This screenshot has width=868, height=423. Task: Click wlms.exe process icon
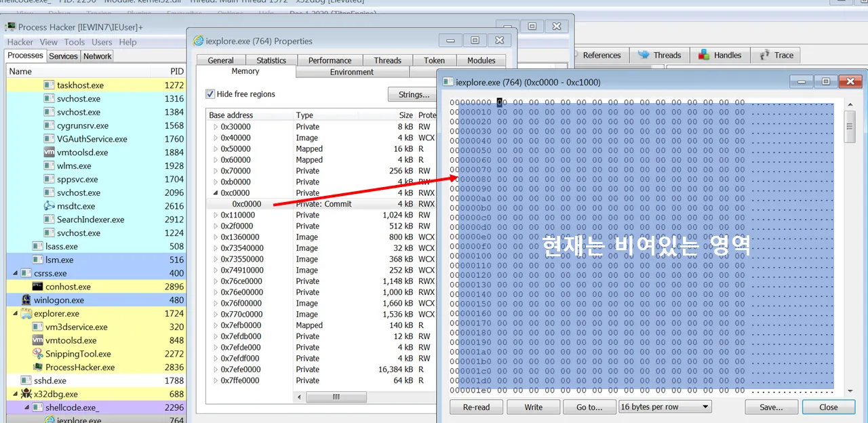coord(49,166)
